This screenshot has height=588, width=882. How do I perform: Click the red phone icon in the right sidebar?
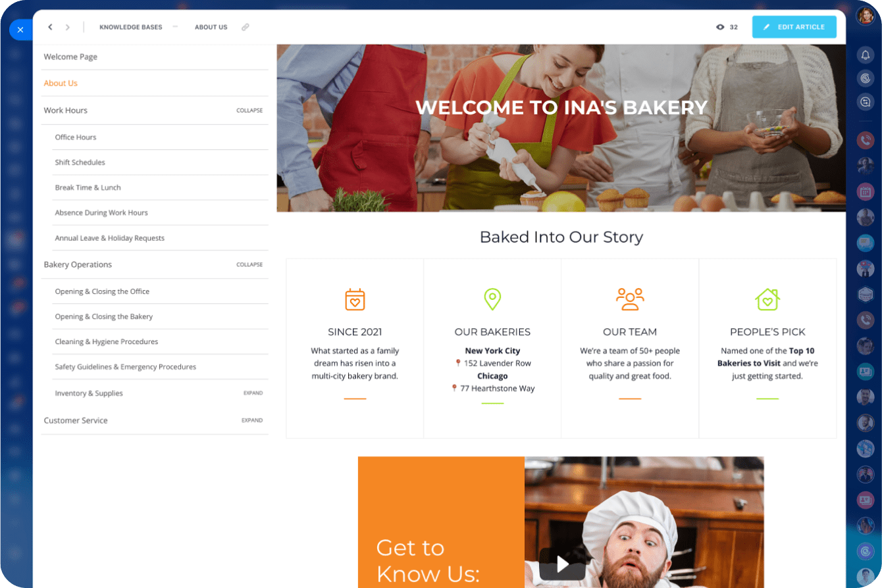point(865,140)
